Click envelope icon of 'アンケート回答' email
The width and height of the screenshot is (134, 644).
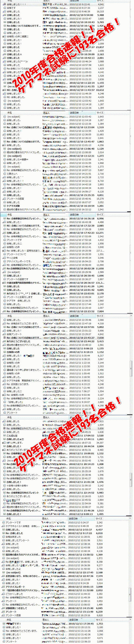pos(3,615)
